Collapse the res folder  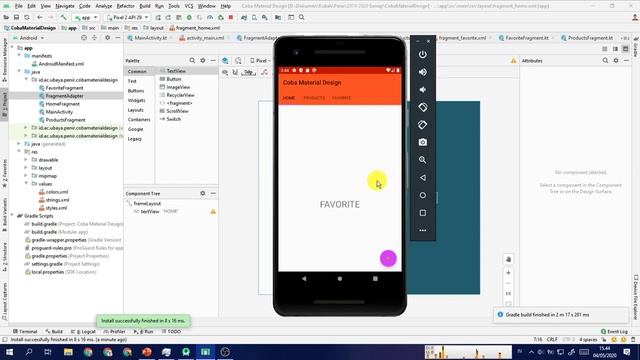pyautogui.click(x=19, y=151)
